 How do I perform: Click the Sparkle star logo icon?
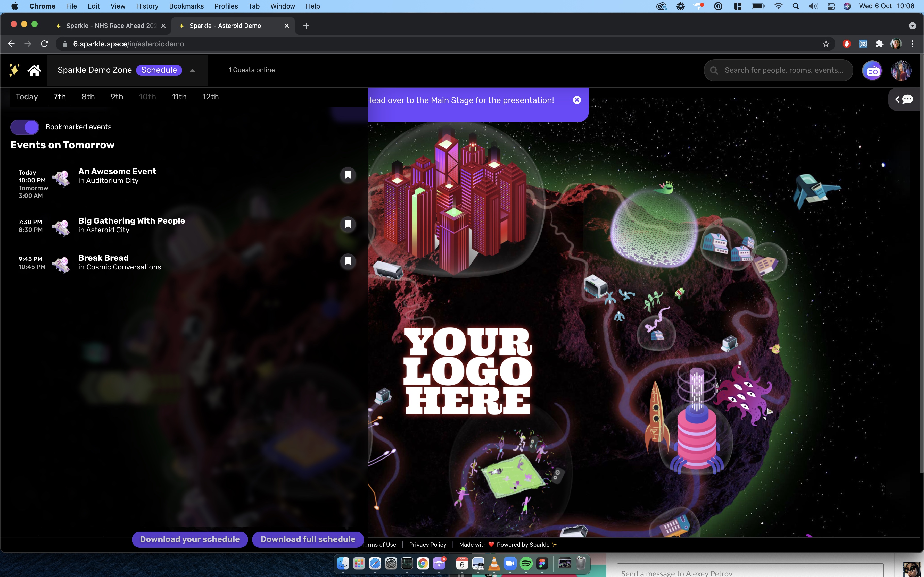[x=14, y=70]
